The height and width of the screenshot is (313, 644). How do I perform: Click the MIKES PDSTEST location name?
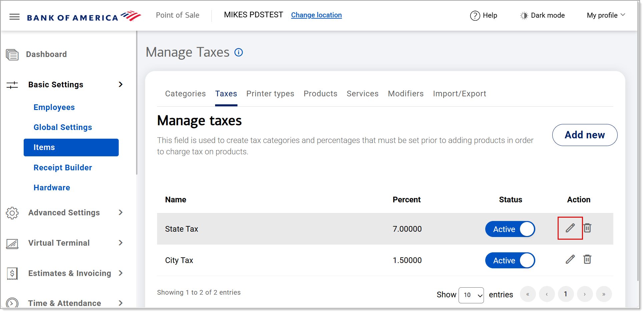tap(253, 15)
